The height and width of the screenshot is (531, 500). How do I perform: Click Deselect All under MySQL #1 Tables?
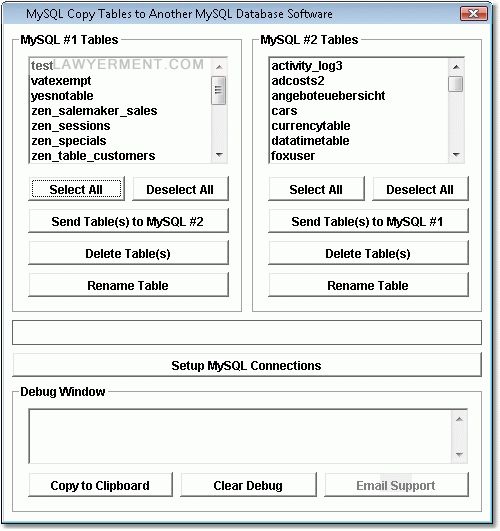[x=180, y=189]
